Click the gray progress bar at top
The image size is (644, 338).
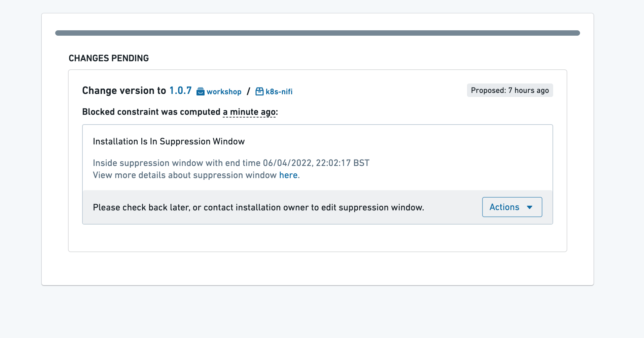point(318,33)
